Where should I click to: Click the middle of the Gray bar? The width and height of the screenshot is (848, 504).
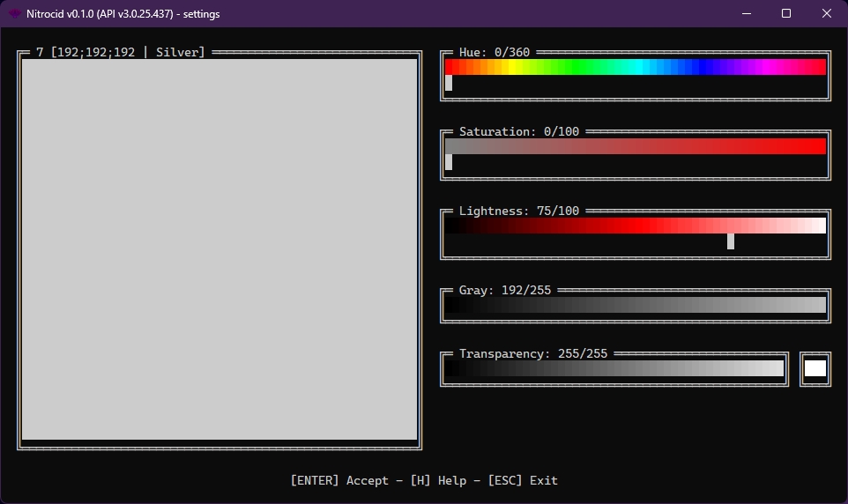(x=636, y=305)
